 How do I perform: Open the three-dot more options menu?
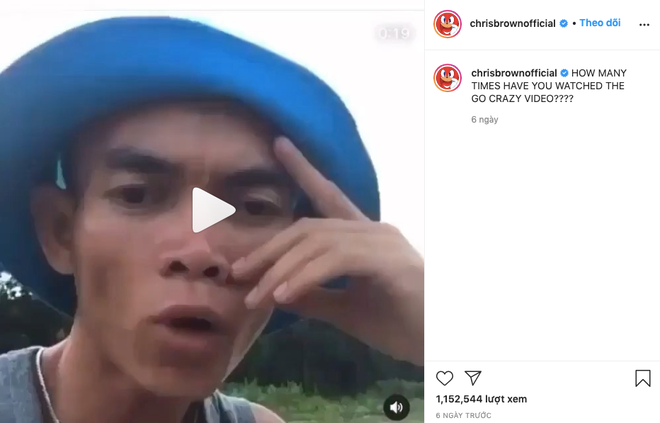click(644, 25)
